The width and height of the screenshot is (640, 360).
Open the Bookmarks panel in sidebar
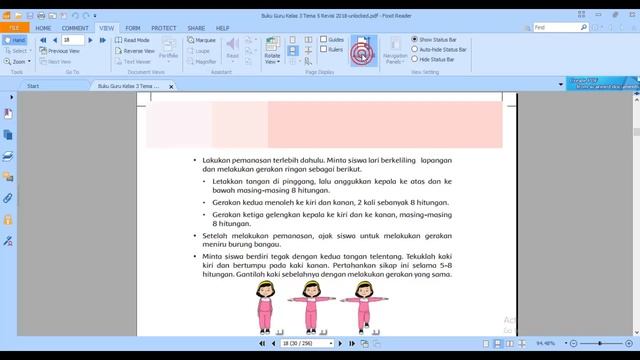pyautogui.click(x=8, y=113)
